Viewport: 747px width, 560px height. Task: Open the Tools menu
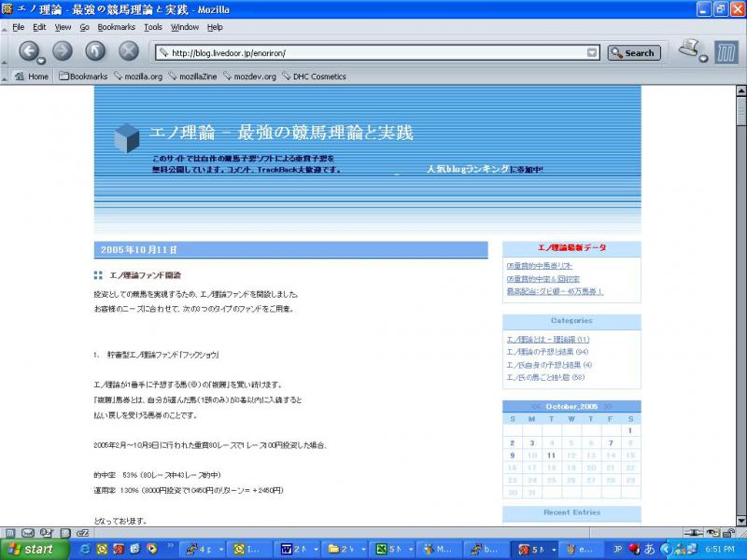(153, 28)
